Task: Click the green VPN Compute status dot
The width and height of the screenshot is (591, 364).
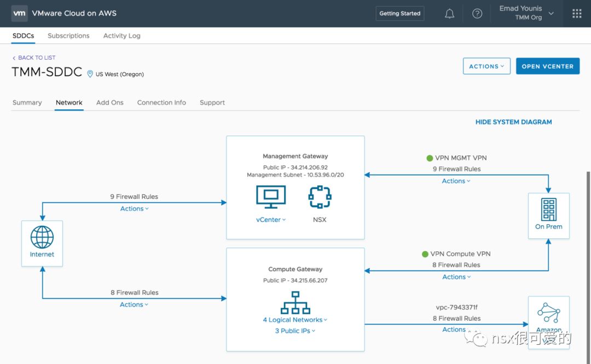Action: click(x=425, y=254)
